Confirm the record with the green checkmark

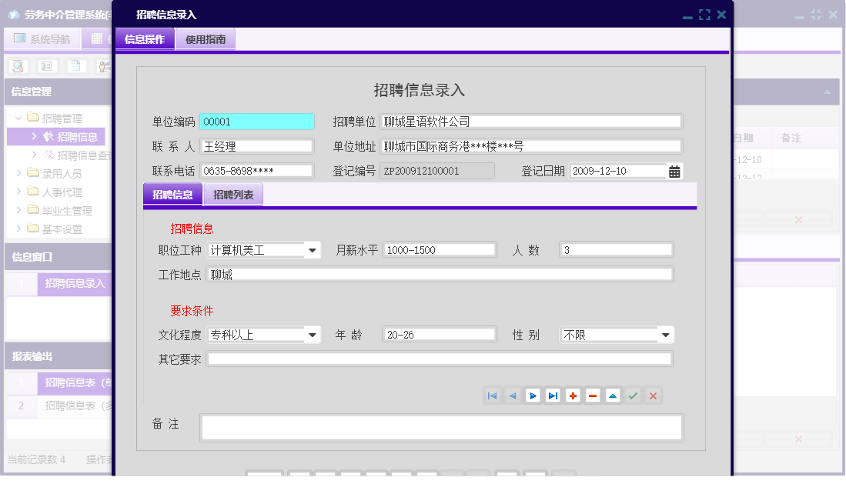coord(633,396)
